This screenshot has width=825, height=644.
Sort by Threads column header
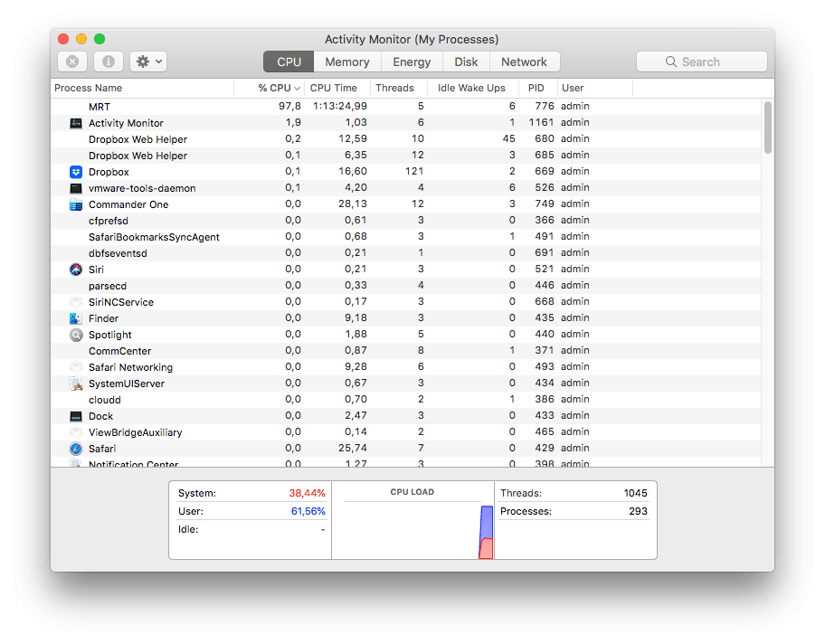click(x=398, y=88)
